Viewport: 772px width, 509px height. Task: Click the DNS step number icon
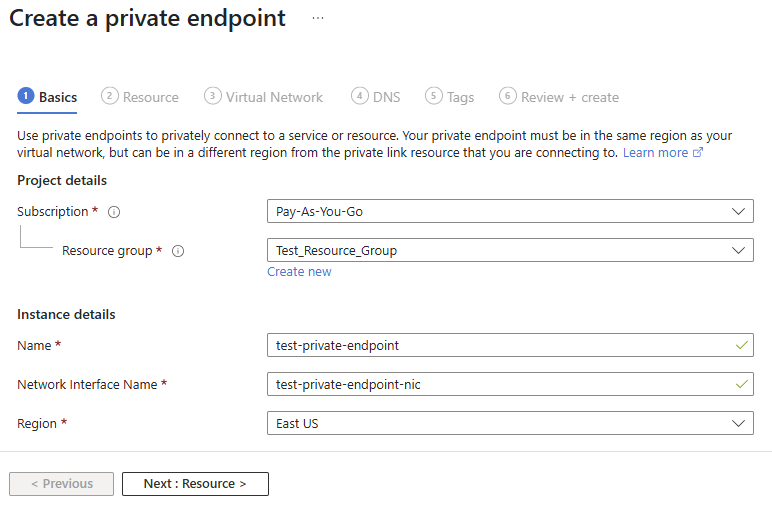coord(359,96)
